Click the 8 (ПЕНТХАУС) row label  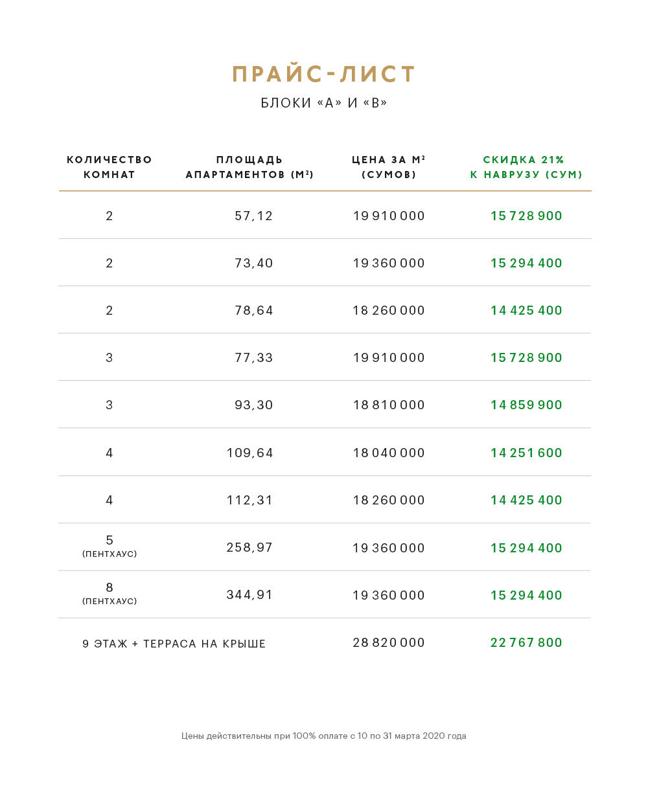(x=110, y=593)
